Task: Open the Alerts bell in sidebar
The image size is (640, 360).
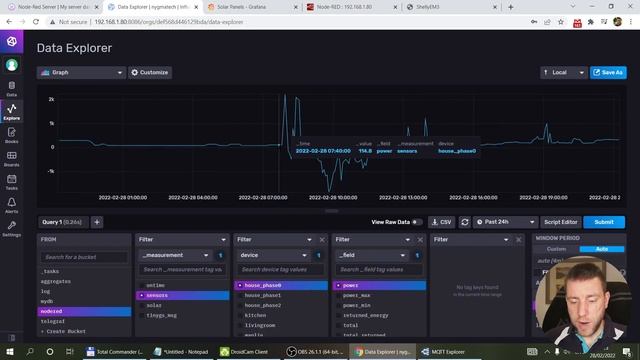Action: point(11,205)
